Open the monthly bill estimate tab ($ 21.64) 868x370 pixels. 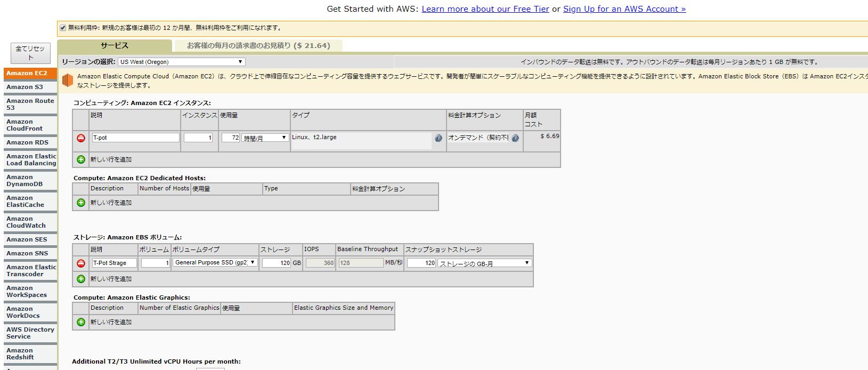pos(258,46)
